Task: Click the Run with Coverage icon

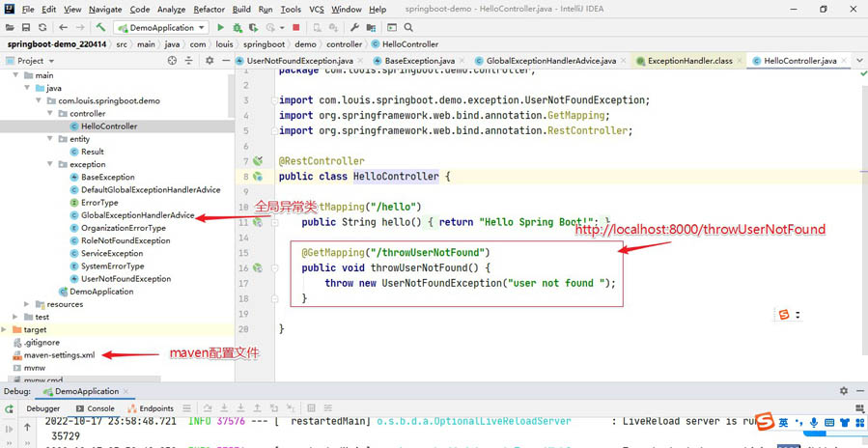Action: [x=254, y=27]
